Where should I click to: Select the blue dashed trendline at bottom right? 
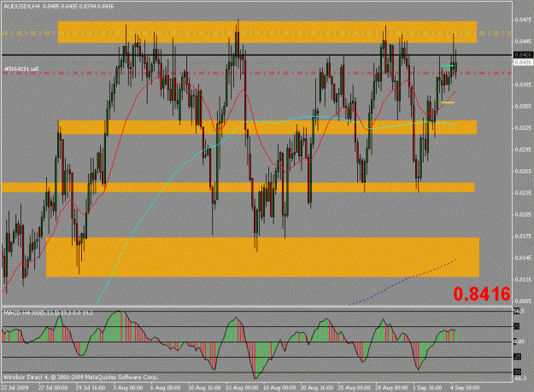coord(403,283)
